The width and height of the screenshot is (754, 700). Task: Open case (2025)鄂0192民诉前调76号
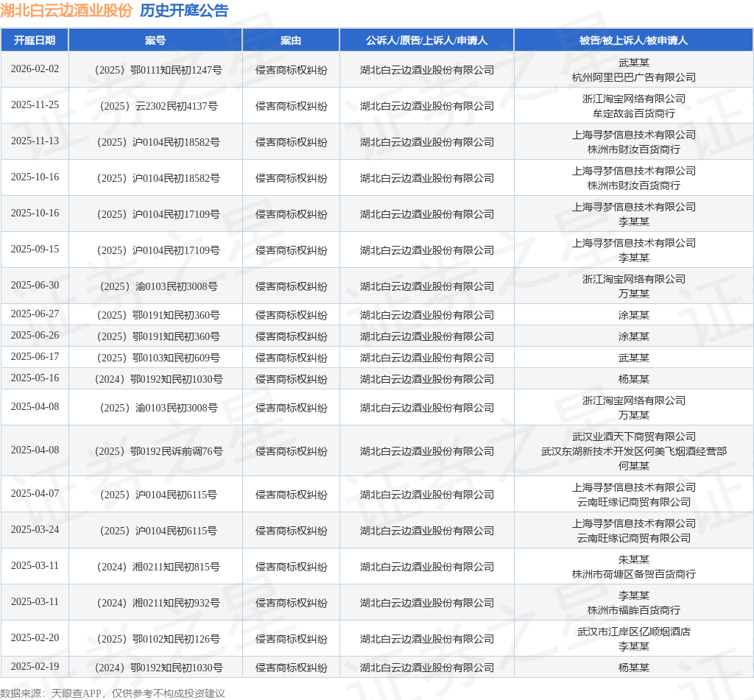158,451
